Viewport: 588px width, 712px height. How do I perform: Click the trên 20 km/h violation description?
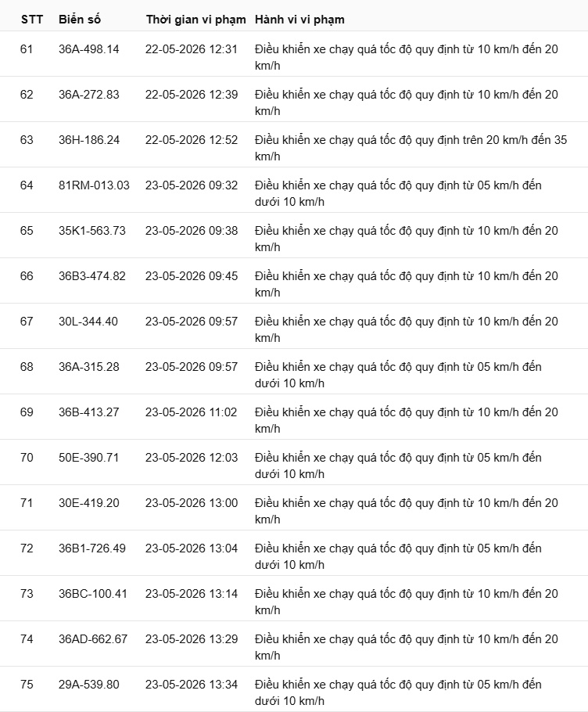click(x=411, y=148)
